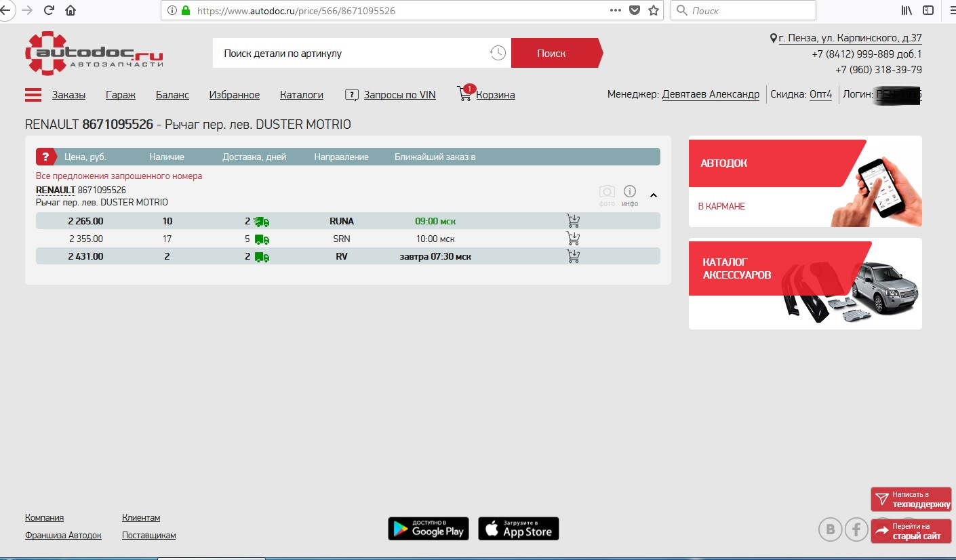Screen dimensions: 956x560
Task: Add the 2 355.00 SRN offer to cart
Action: click(573, 239)
